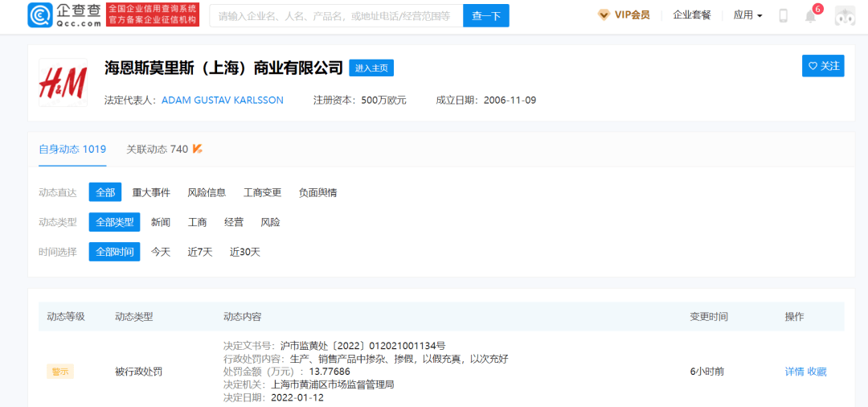Filter by 工商 type
The width and height of the screenshot is (868, 407).
(197, 223)
